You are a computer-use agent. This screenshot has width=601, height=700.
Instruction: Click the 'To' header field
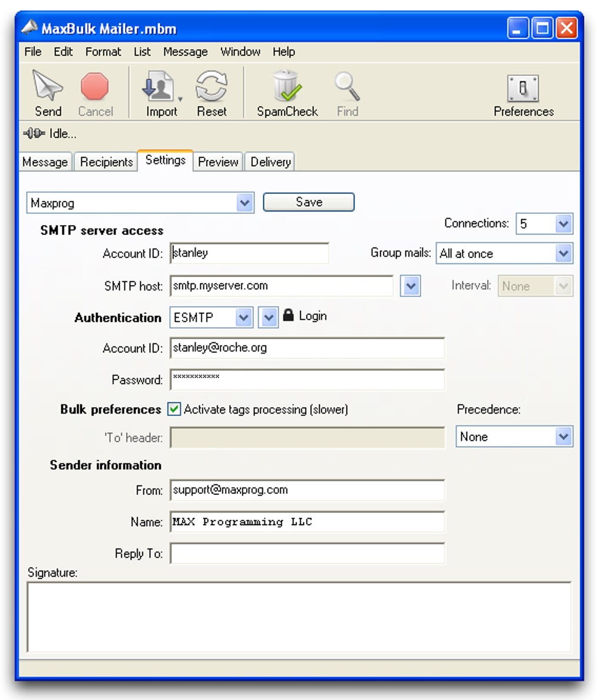(307, 437)
